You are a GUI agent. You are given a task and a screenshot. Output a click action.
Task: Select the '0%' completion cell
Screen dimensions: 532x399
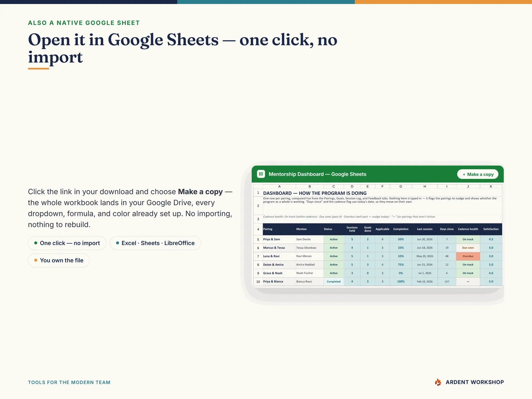pyautogui.click(x=401, y=273)
